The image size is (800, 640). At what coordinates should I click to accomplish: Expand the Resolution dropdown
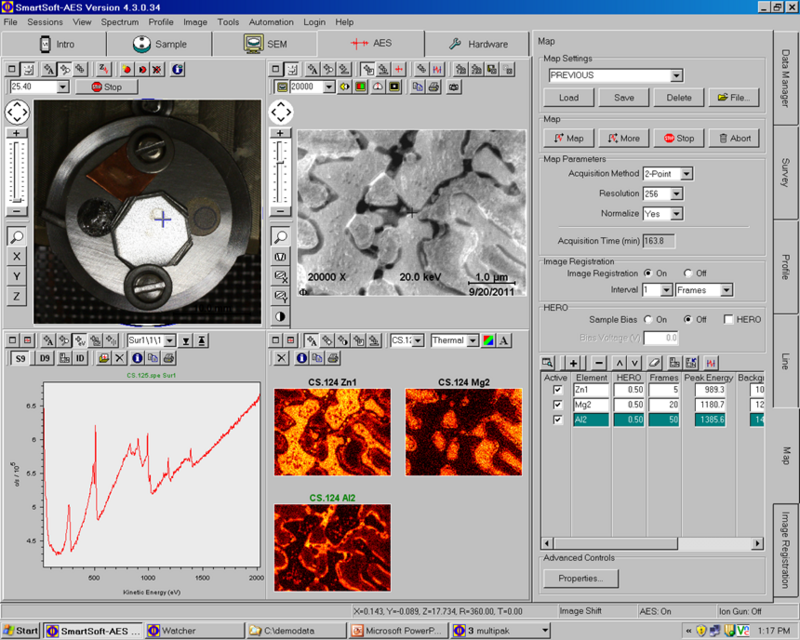tap(677, 193)
